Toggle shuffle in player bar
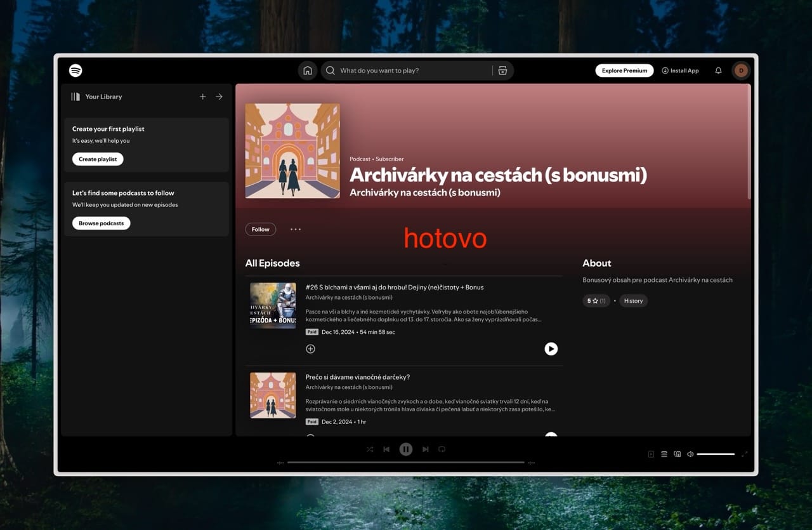 (370, 449)
